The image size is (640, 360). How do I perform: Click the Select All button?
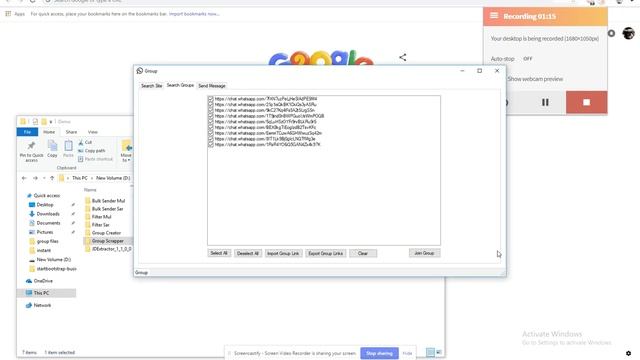coord(219,253)
